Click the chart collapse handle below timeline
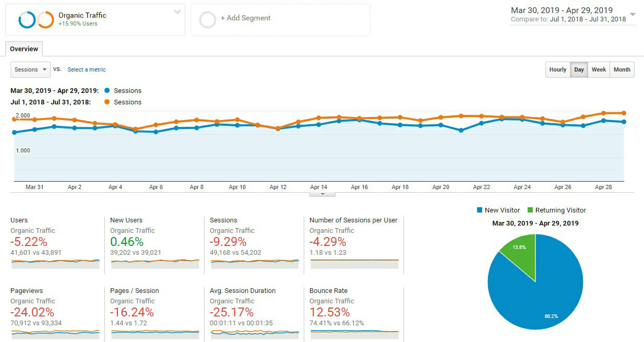The height and width of the screenshot is (342, 644). point(322,194)
